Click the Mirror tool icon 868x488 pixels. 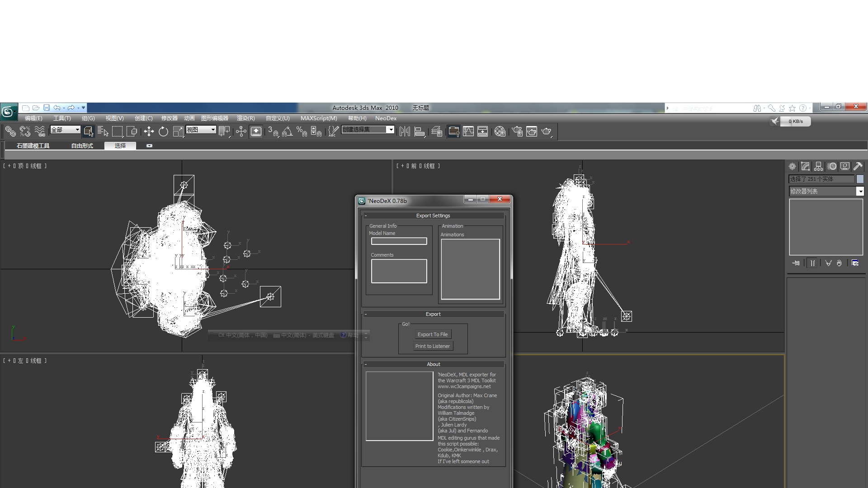(405, 131)
